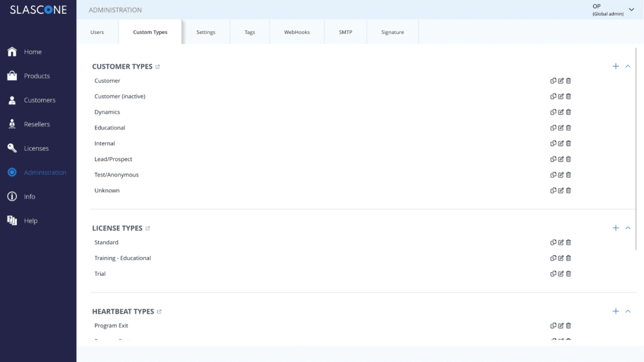Open external link next to Customer Types
Viewport: 644px width, 362px height.
pyautogui.click(x=158, y=67)
